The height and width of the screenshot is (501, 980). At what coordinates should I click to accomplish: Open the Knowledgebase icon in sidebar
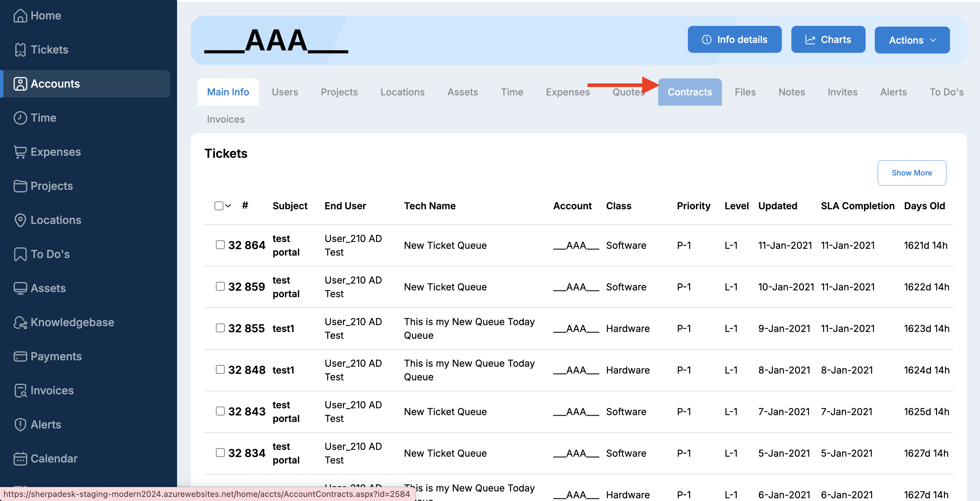pyautogui.click(x=20, y=322)
